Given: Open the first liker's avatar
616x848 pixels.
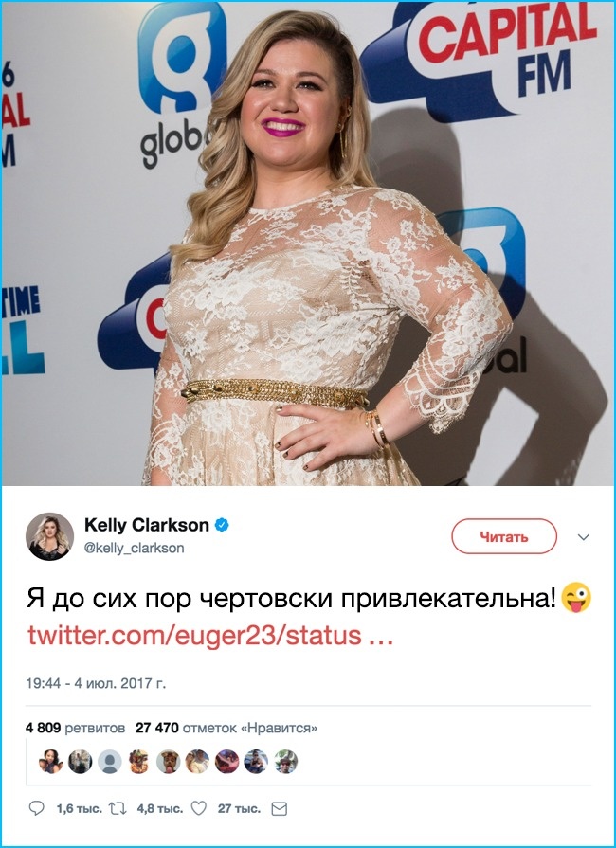Looking at the screenshot, I should pyautogui.click(x=50, y=762).
